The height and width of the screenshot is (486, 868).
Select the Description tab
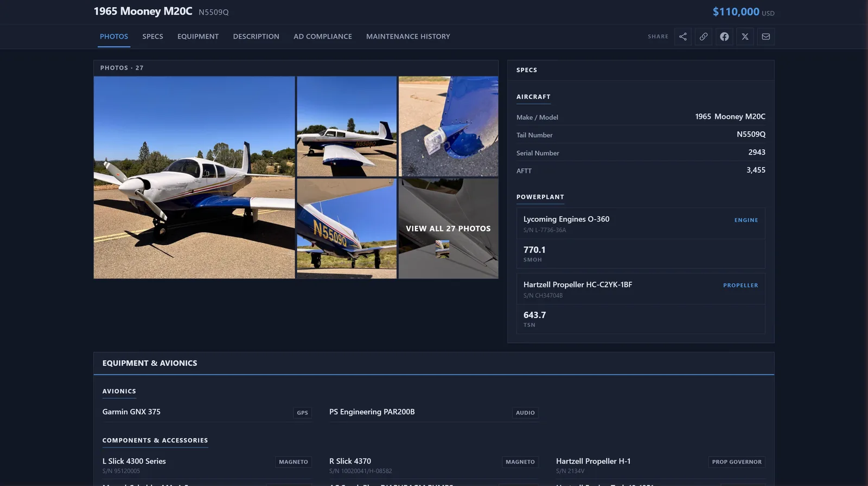(x=256, y=36)
